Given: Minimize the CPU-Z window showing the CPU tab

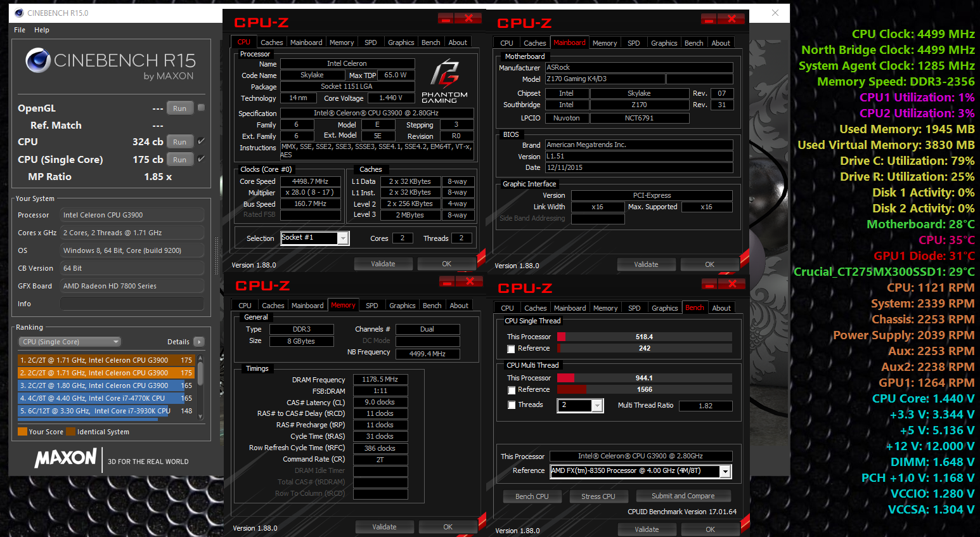Looking at the screenshot, I should tap(446, 18).
